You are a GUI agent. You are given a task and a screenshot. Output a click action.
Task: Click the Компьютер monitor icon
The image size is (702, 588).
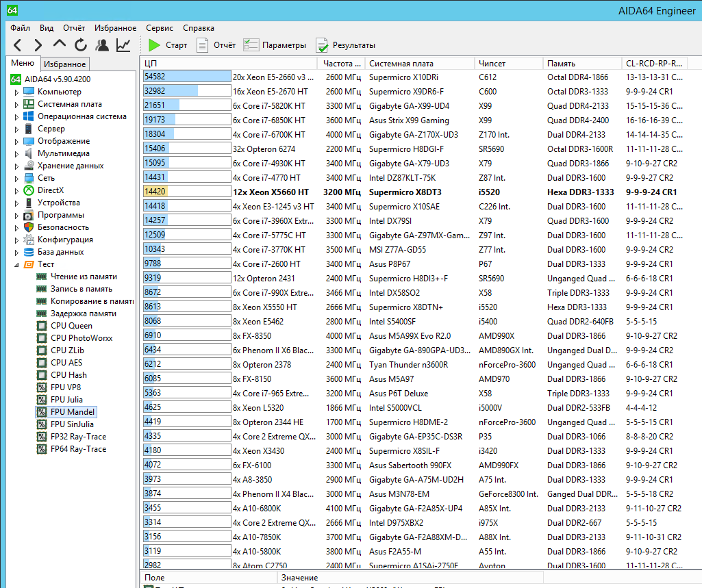pyautogui.click(x=29, y=92)
